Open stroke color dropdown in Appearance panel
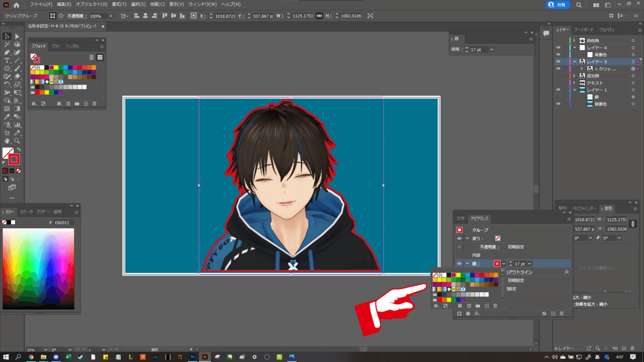The image size is (644, 362). [x=504, y=264]
